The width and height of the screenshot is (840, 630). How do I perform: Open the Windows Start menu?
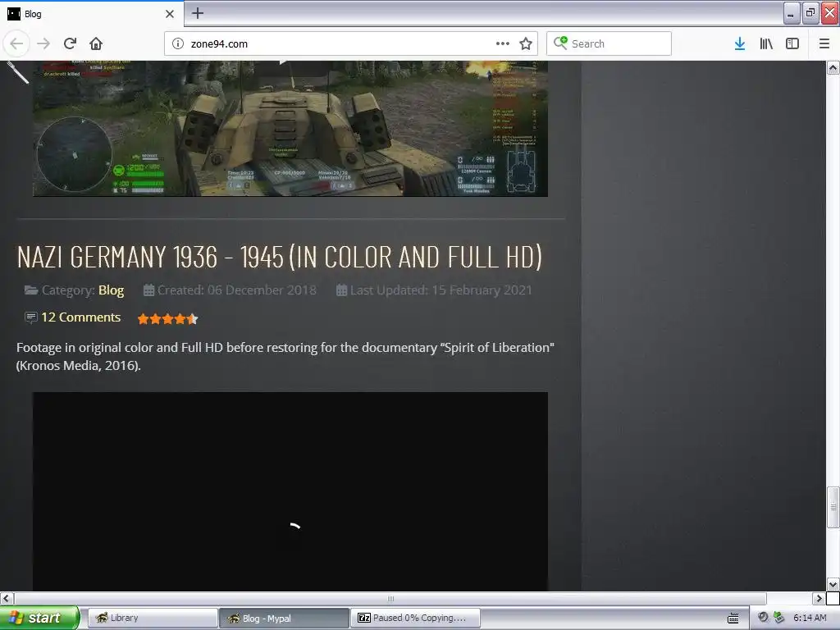(39, 618)
